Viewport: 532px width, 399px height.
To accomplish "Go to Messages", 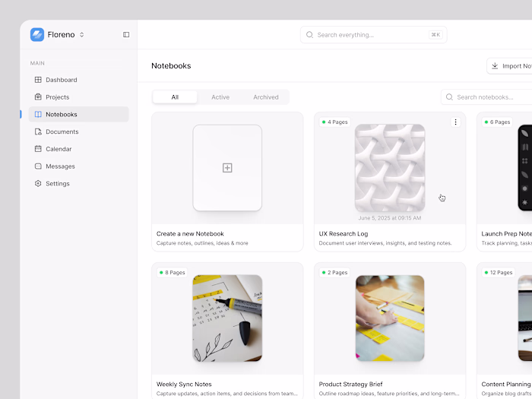I will point(79,166).
